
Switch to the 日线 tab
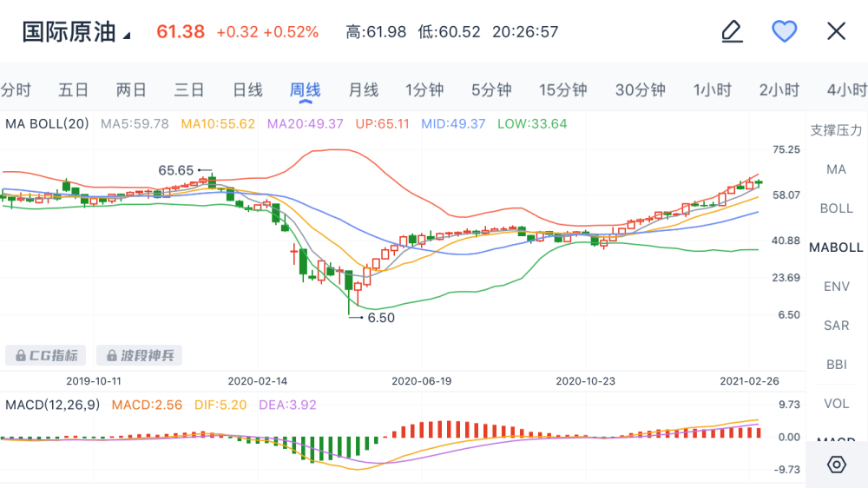247,89
